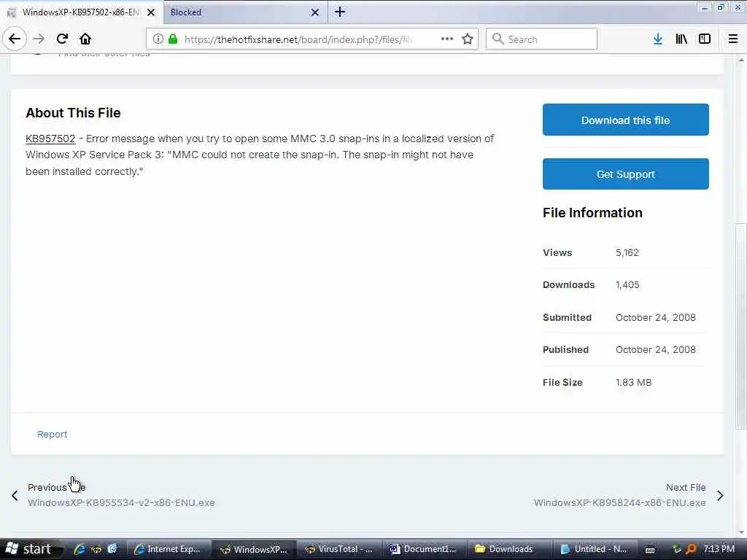This screenshot has width=747, height=560.
Task: Close the WindowsXP-KB957502 tab
Action: 151,12
